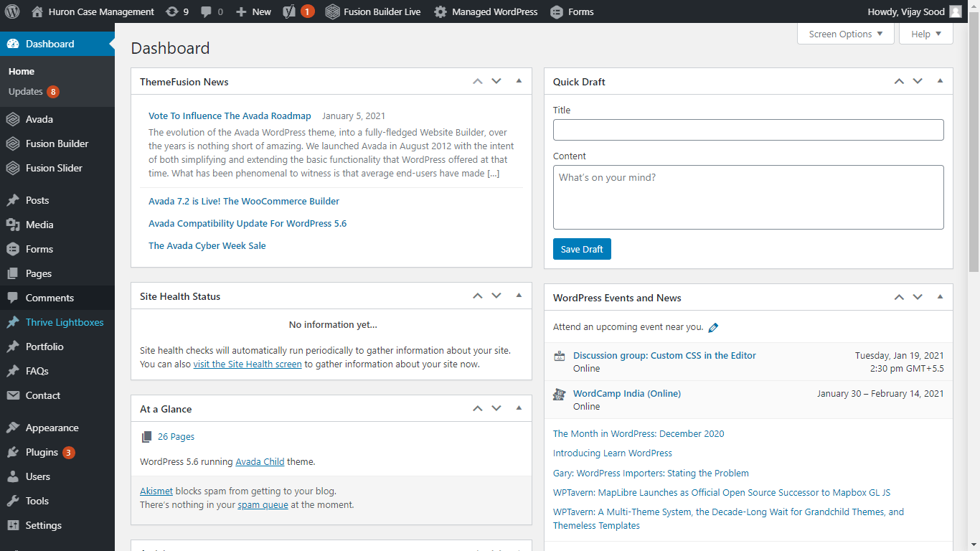Move At a Glance panel up
Screen dimensions: 980x551
[x=478, y=408]
